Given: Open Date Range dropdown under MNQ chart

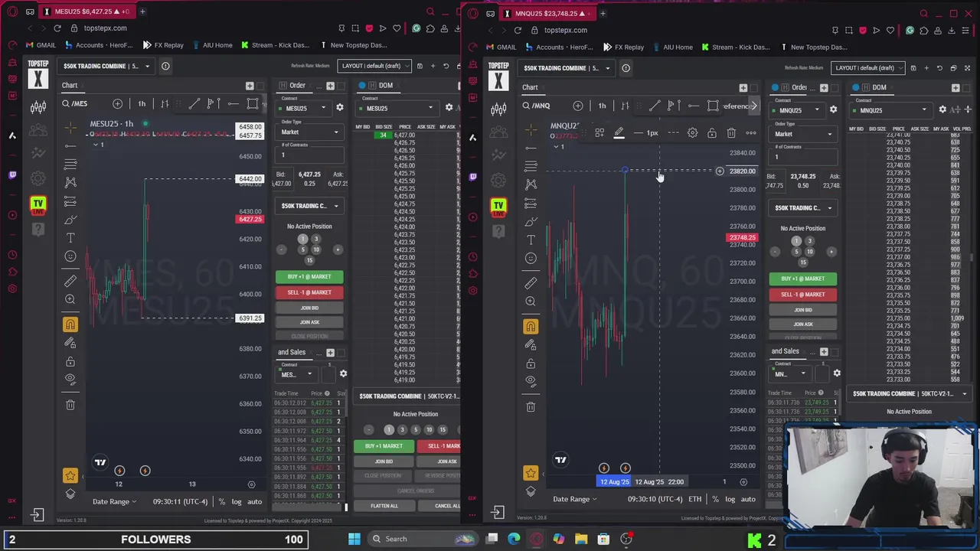Looking at the screenshot, I should 574,499.
